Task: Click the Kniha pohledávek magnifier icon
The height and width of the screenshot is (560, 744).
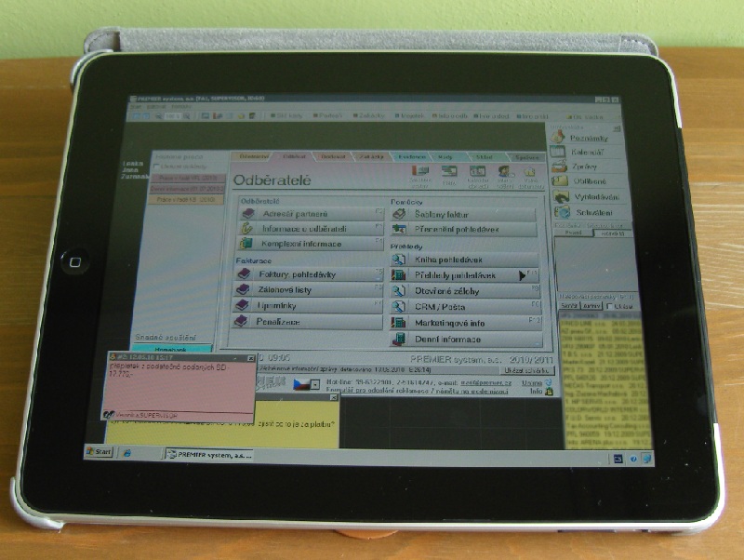Action: point(398,260)
